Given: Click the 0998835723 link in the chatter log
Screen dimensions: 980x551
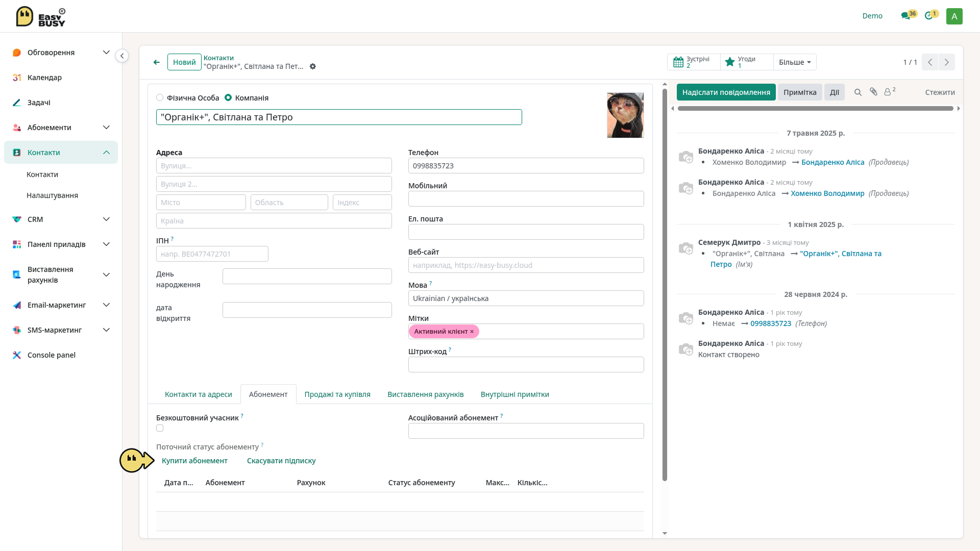Looking at the screenshot, I should pos(771,323).
